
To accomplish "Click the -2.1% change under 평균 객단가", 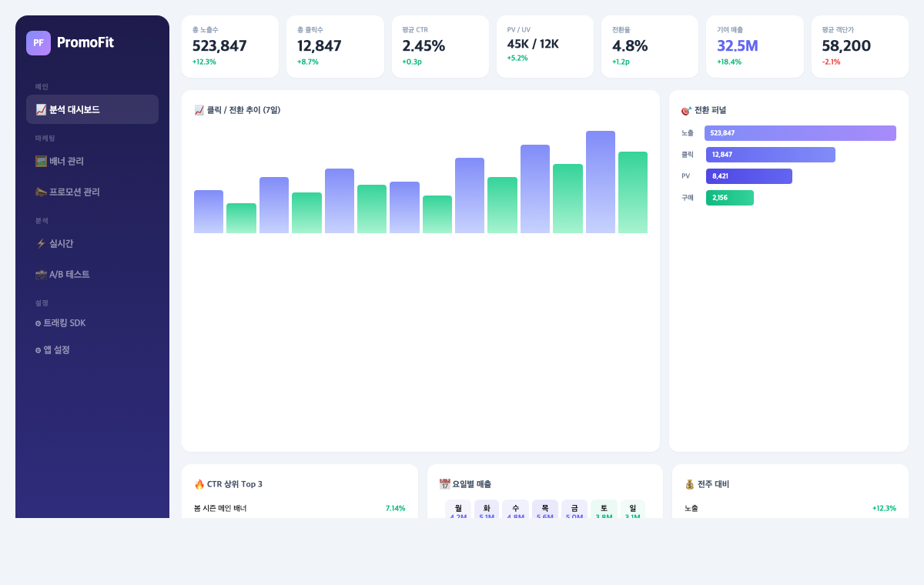I will tap(831, 62).
